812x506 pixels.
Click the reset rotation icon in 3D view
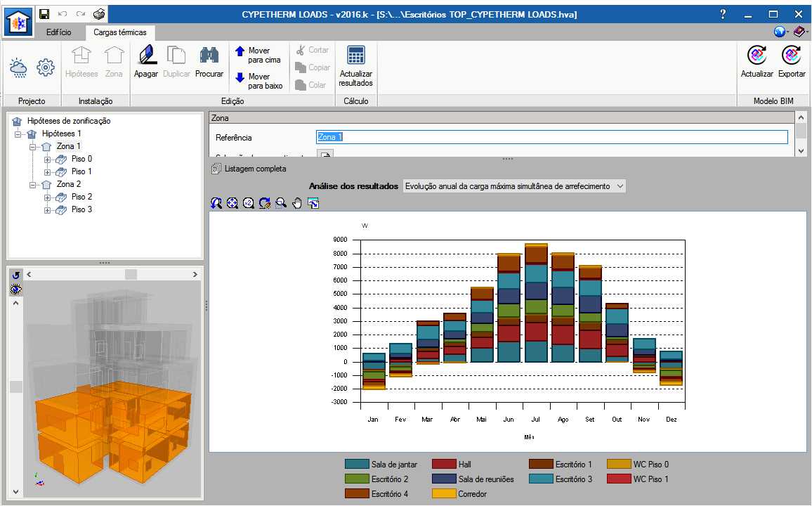pos(16,275)
